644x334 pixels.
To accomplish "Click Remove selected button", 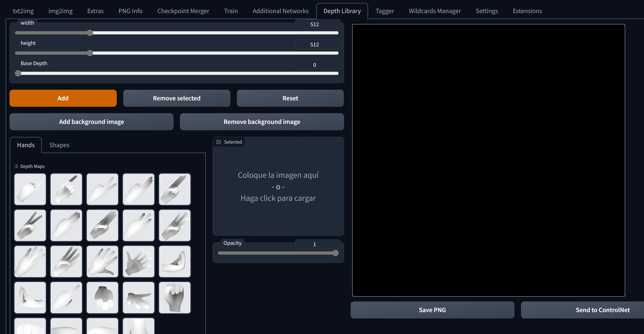I will 176,98.
